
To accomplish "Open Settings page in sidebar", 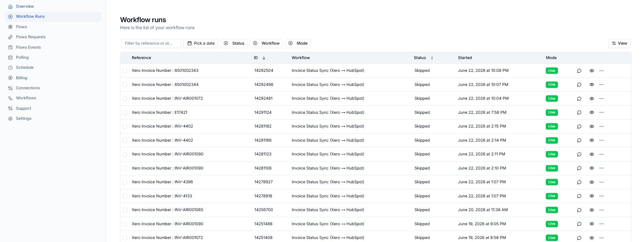I will coord(24,118).
